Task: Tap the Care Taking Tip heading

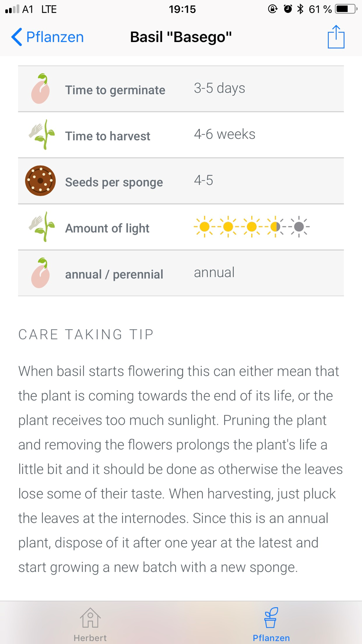Action: tap(86, 334)
